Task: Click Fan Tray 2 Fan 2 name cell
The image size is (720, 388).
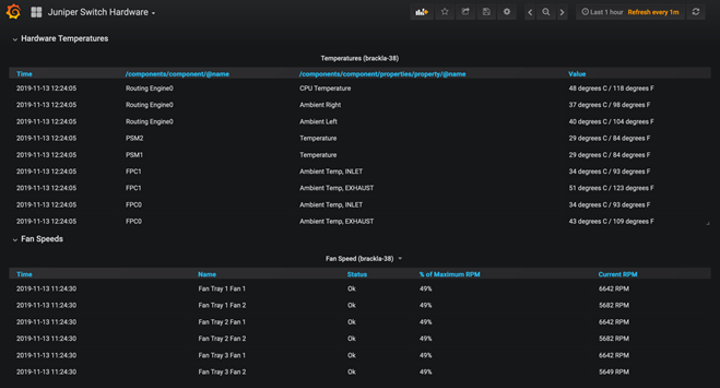Action: (x=222, y=339)
